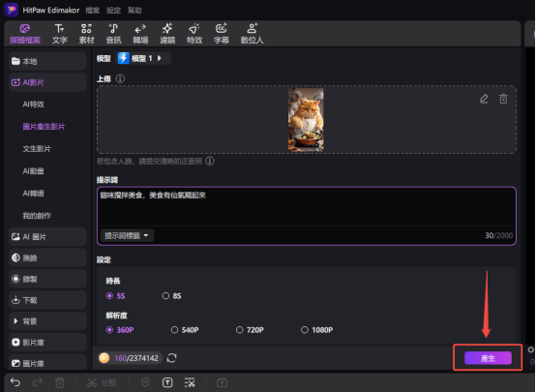
Task: Click into the 提示詞 prompt text box
Action: point(307,206)
